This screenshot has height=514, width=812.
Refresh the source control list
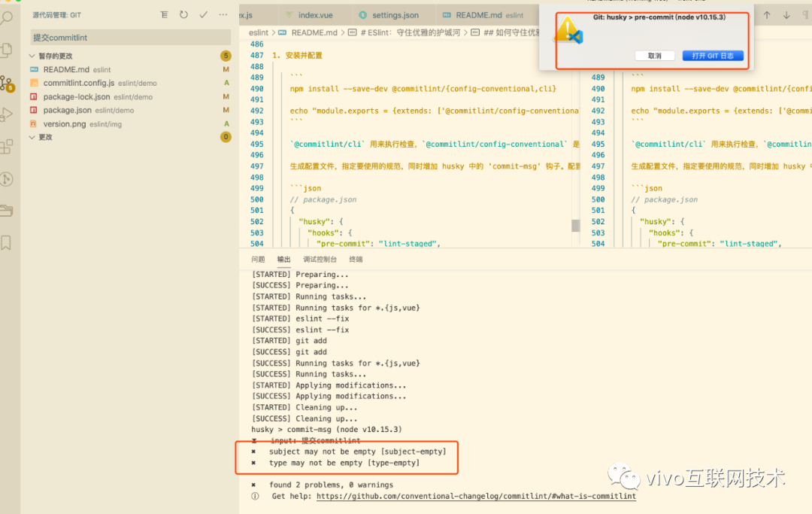click(184, 14)
